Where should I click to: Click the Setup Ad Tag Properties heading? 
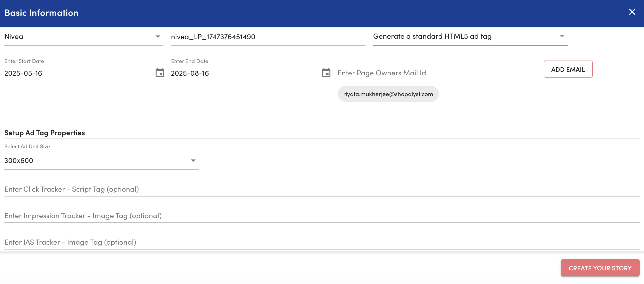click(x=44, y=133)
